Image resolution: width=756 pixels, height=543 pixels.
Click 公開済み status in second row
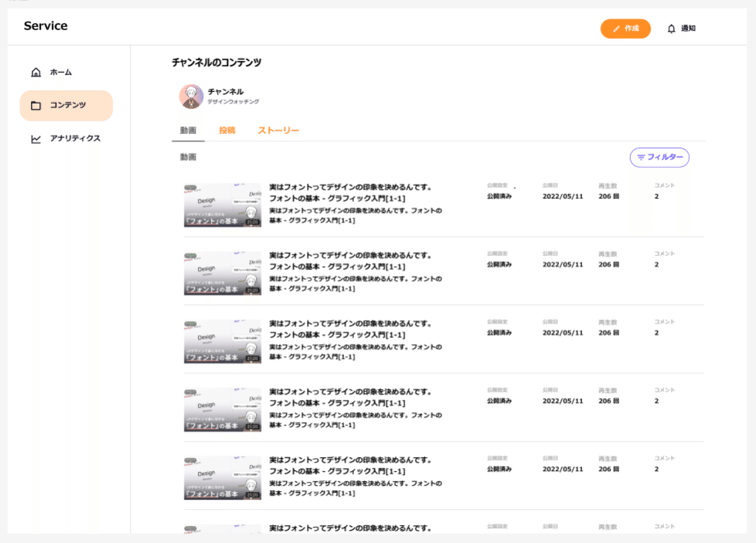coord(499,265)
